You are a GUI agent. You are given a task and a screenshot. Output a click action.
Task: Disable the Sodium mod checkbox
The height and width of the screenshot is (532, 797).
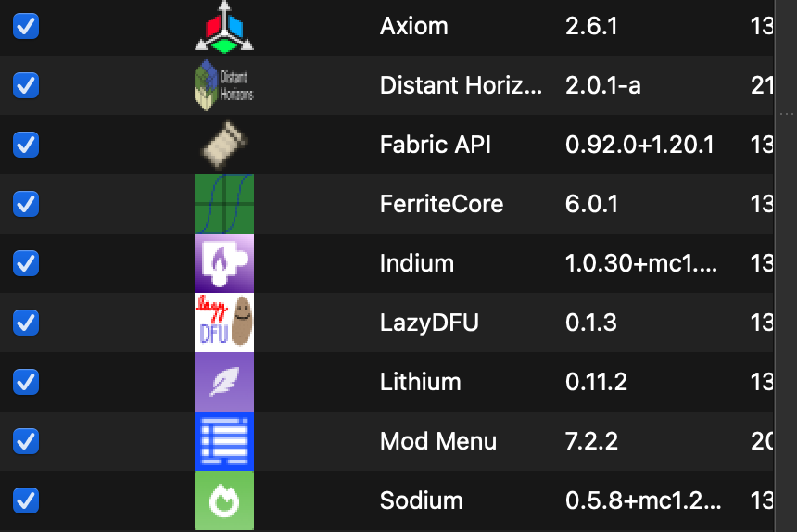[x=26, y=500]
